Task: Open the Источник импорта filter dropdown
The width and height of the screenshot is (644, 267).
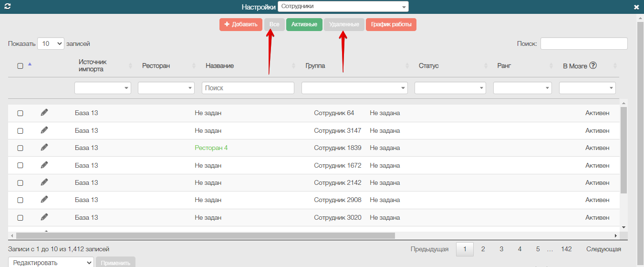Action: pos(103,88)
